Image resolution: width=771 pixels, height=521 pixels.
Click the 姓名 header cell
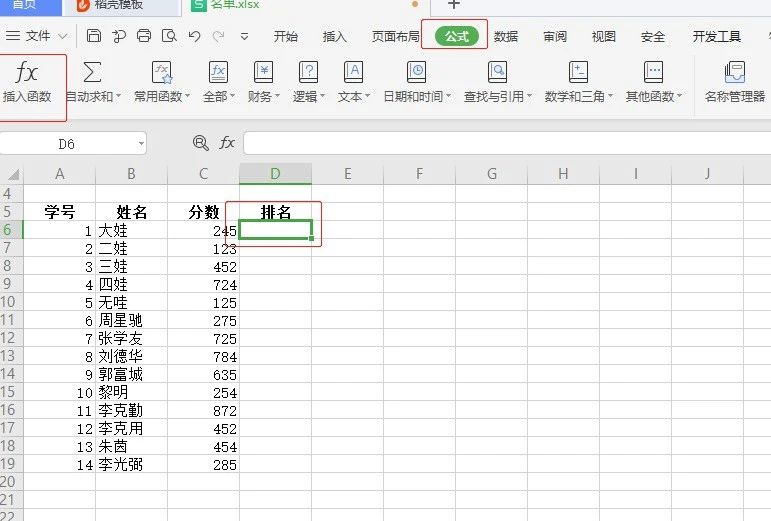(131, 212)
